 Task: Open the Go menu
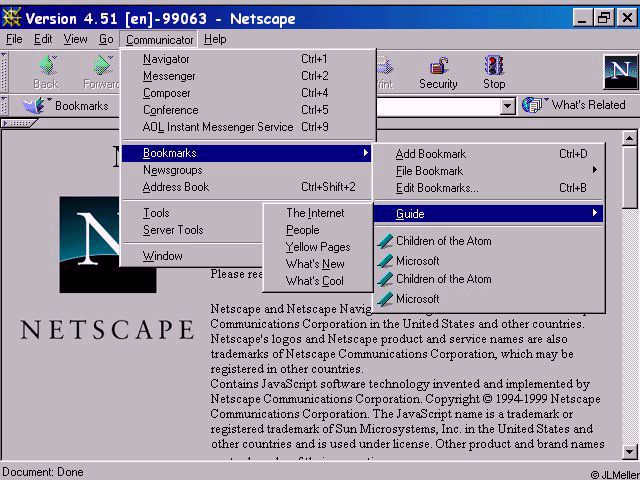pyautogui.click(x=106, y=39)
